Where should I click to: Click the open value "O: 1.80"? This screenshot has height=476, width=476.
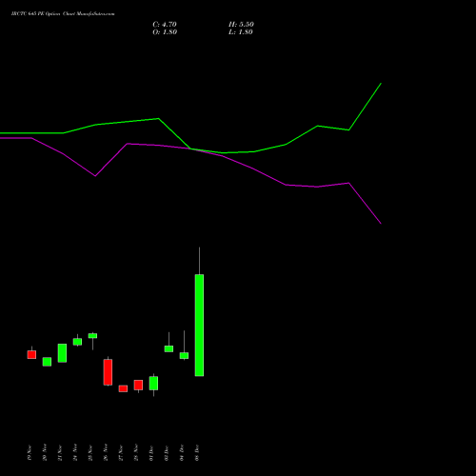[x=165, y=32]
